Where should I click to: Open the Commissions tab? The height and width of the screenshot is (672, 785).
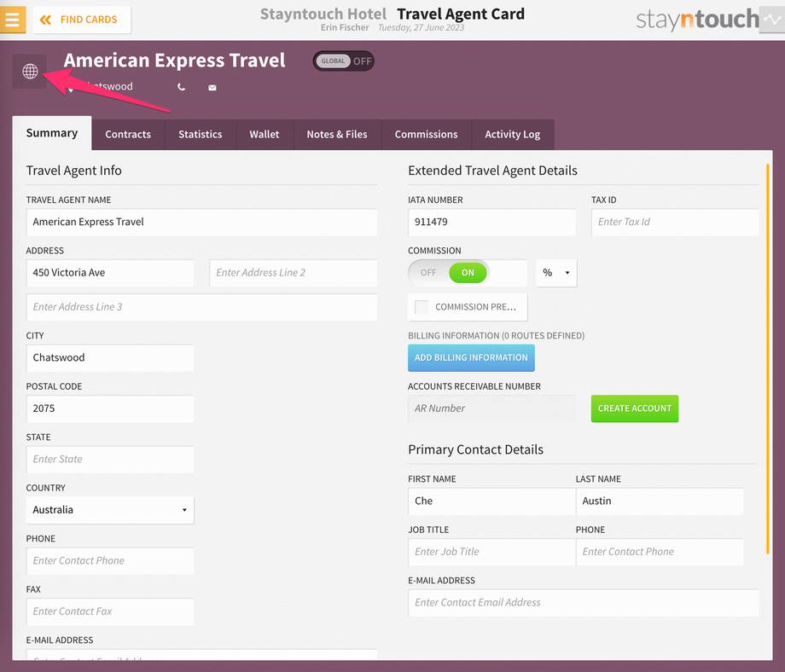tap(426, 134)
